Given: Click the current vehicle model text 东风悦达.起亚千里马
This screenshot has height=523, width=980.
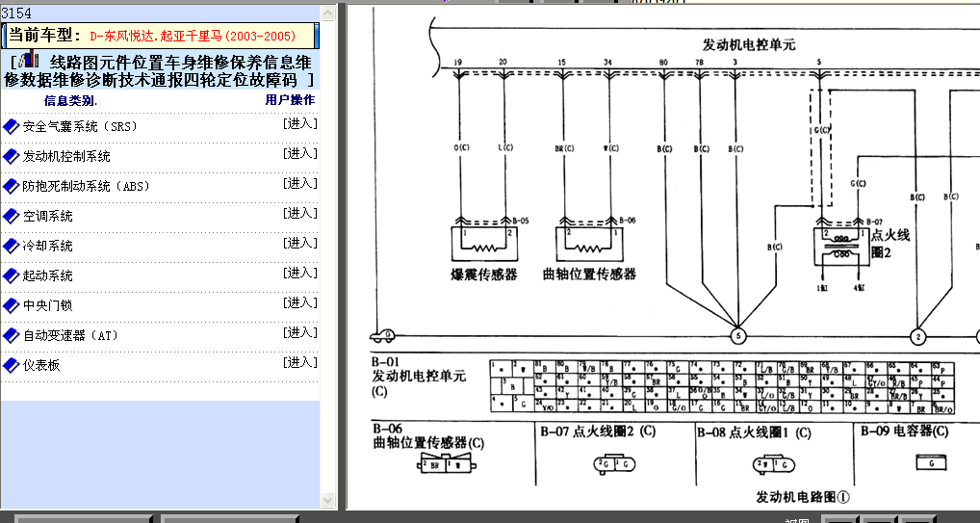Looking at the screenshot, I should point(193,37).
